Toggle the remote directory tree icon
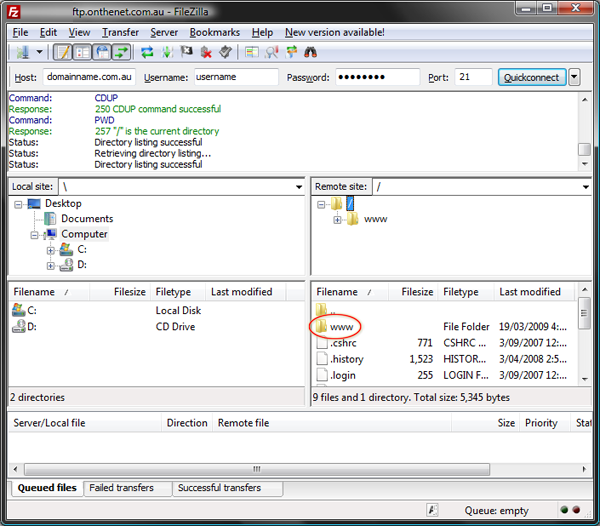Image resolution: width=600 pixels, height=526 pixels. point(102,52)
